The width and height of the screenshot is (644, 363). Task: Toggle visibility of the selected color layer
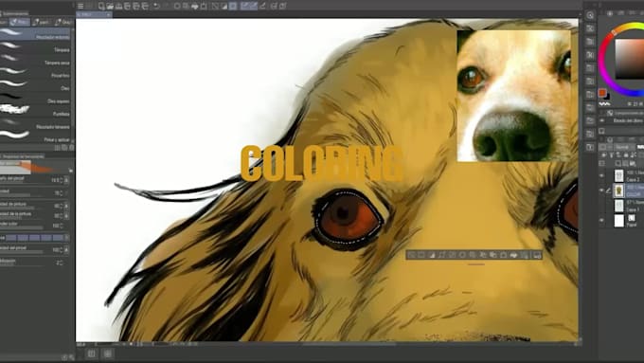click(x=601, y=191)
